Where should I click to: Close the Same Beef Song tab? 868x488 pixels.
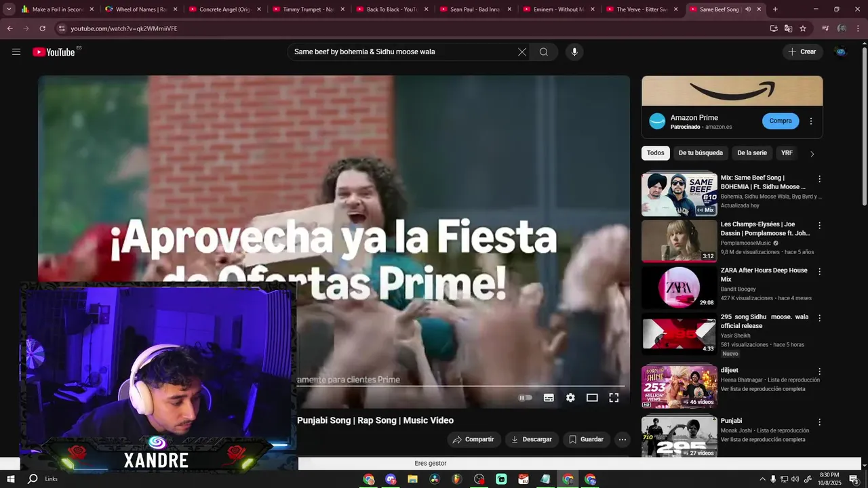click(759, 9)
